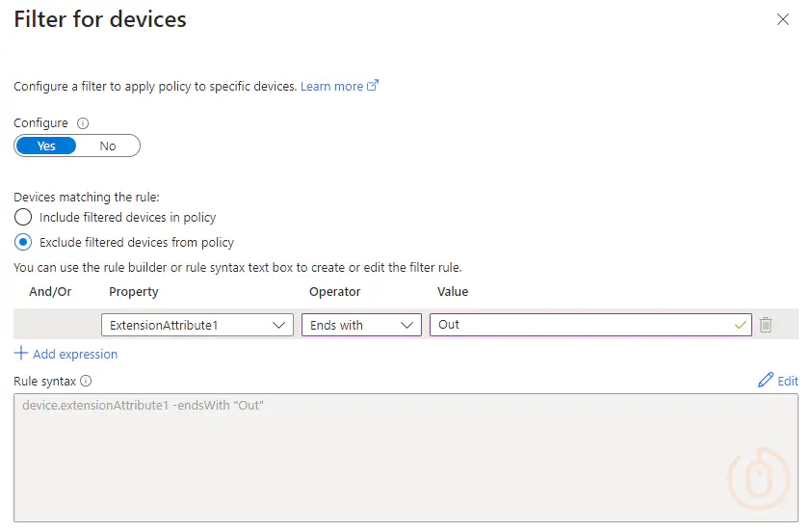
Task: Click the Edit rule syntax button
Action: pos(778,381)
